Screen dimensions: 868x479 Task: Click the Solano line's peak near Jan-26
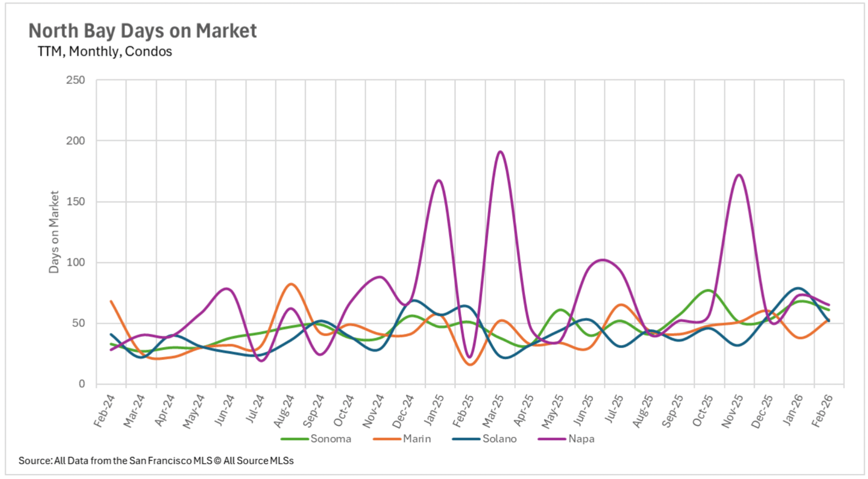coord(798,288)
